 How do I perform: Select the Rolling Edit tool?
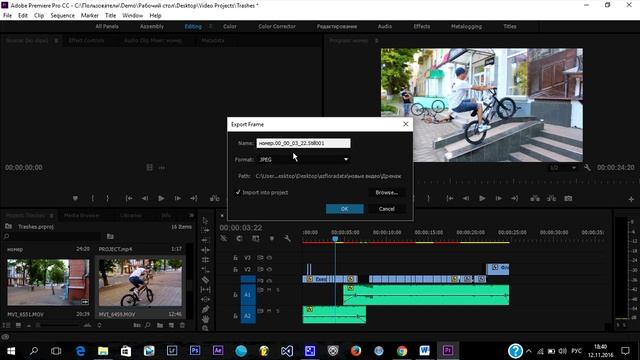[205, 250]
